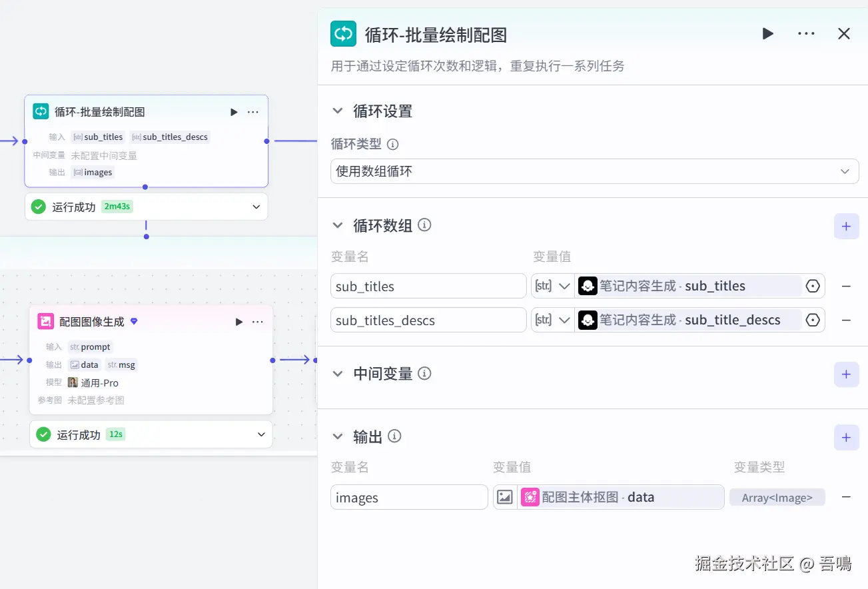Show info tooltip for 循环数组
This screenshot has width=868, height=589.
point(424,225)
